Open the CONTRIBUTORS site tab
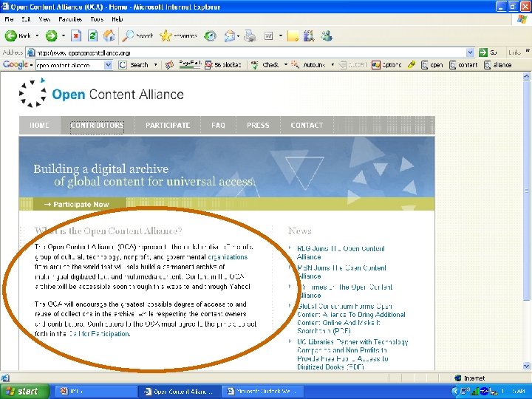 pyautogui.click(x=97, y=125)
